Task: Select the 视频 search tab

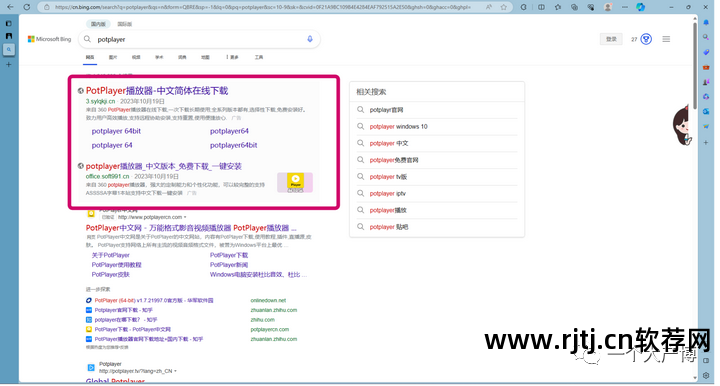Action: (136, 57)
